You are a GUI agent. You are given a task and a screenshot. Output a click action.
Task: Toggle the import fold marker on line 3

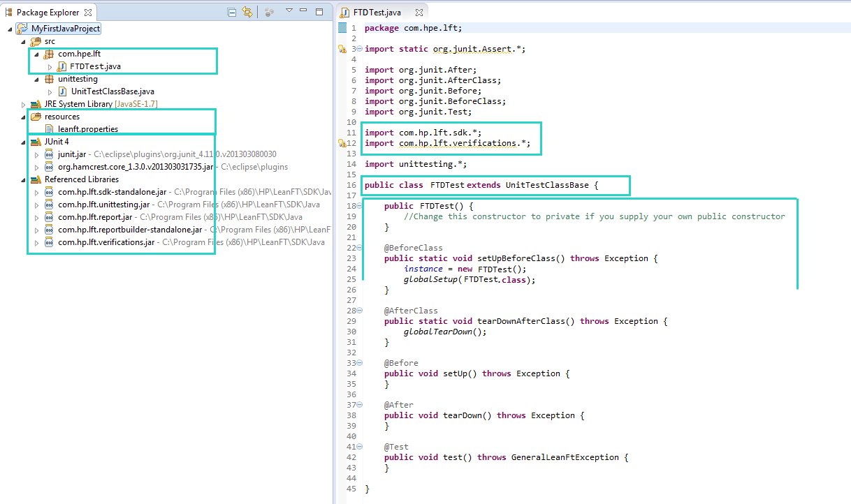click(359, 49)
